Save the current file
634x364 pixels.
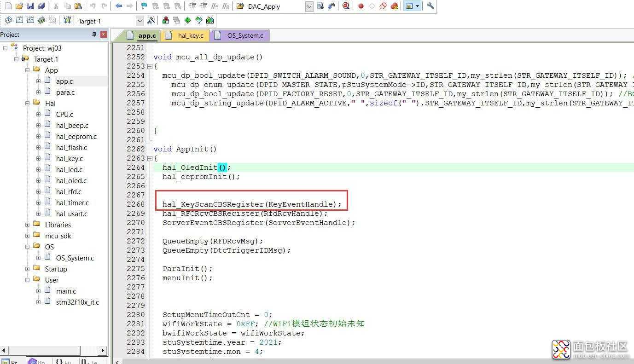(x=30, y=6)
